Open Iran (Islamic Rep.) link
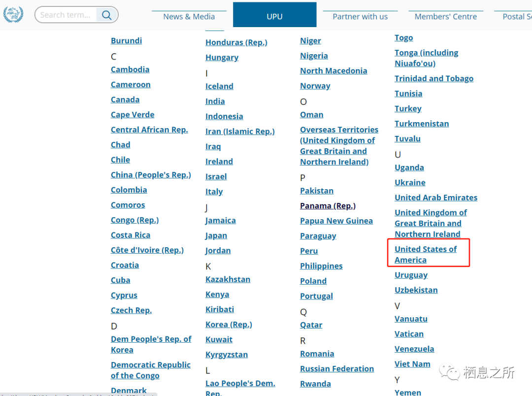 point(240,132)
